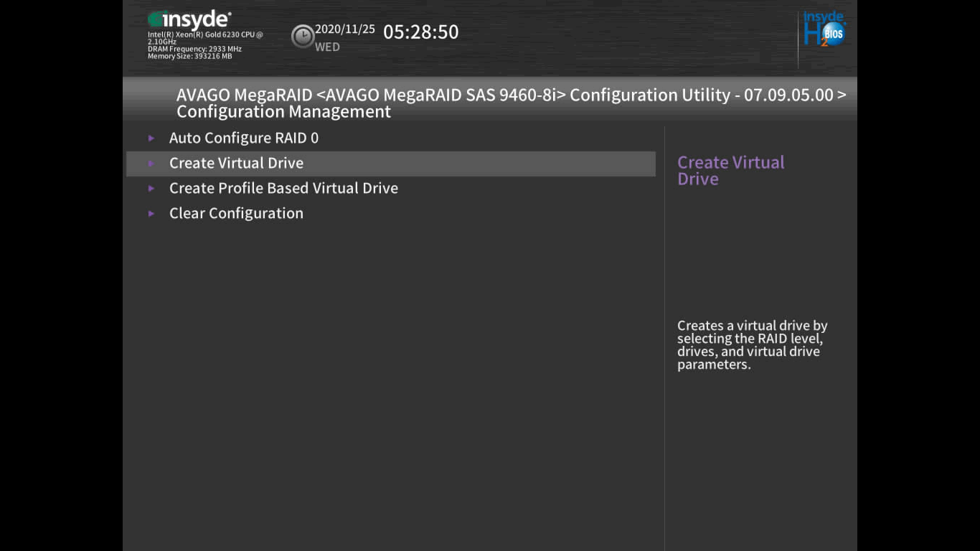980x551 pixels.
Task: Click the system time 05:28:50
Action: (420, 32)
